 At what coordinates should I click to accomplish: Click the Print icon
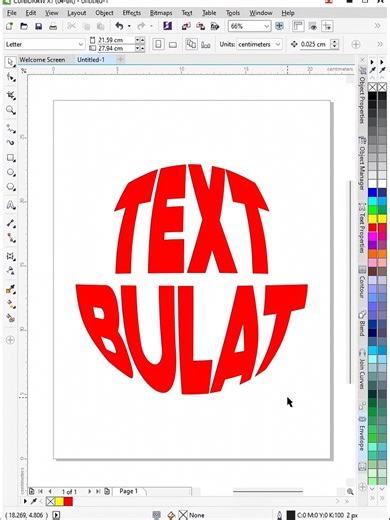point(53,26)
